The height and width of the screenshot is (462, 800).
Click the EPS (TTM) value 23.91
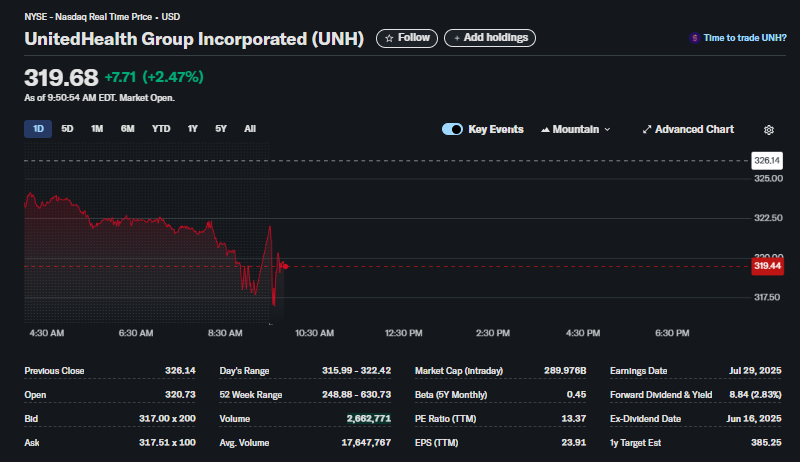coord(573,443)
